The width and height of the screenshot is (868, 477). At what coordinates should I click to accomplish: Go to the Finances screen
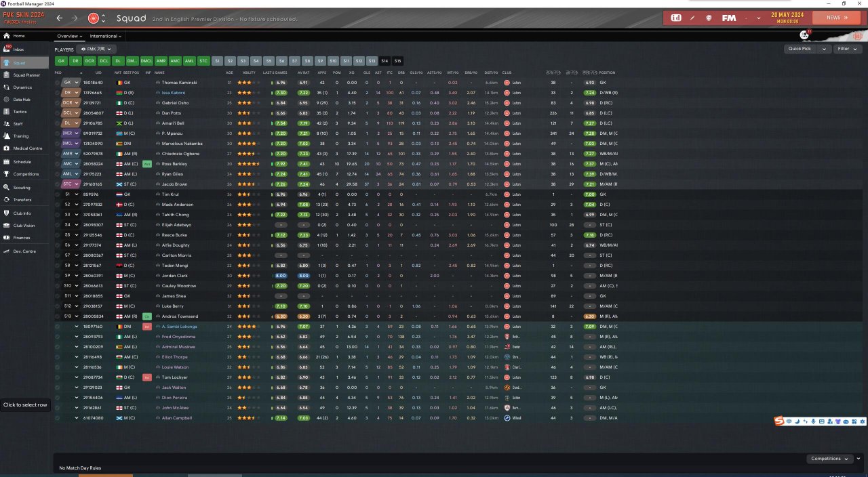(24, 238)
